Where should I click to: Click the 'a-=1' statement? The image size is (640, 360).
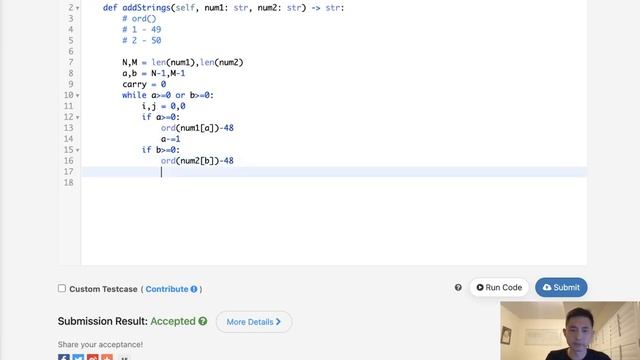(170, 139)
